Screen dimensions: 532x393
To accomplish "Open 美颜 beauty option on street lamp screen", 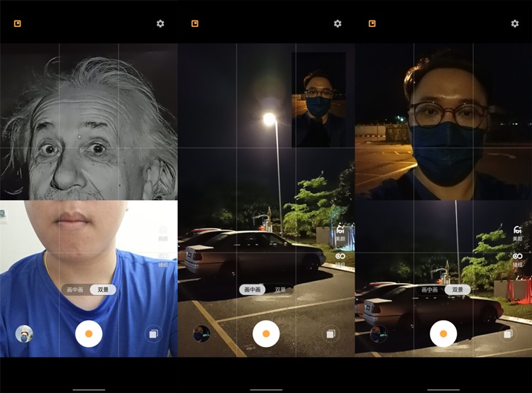I will [x=340, y=233].
